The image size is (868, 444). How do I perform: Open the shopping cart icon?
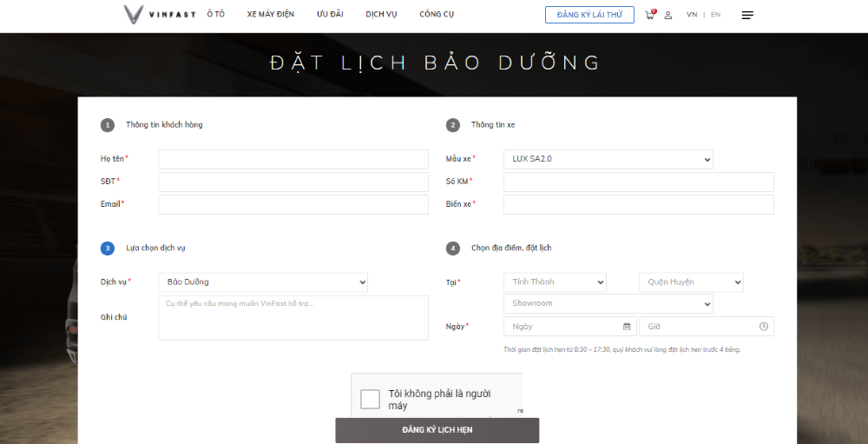tap(650, 15)
